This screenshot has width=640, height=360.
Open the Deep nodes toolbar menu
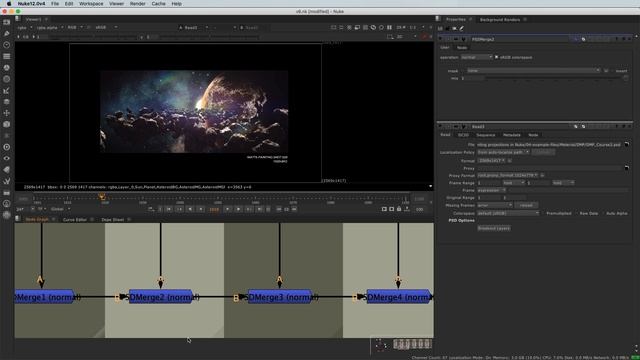click(x=7, y=147)
